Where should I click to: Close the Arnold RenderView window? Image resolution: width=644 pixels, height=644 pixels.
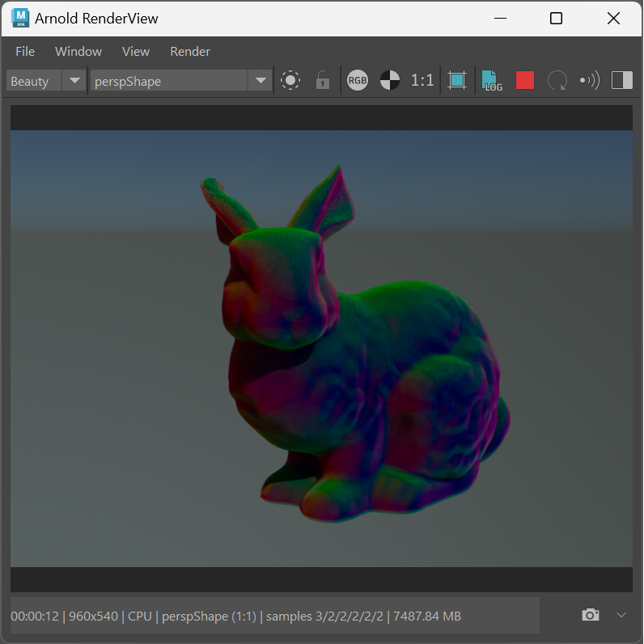pos(613,18)
